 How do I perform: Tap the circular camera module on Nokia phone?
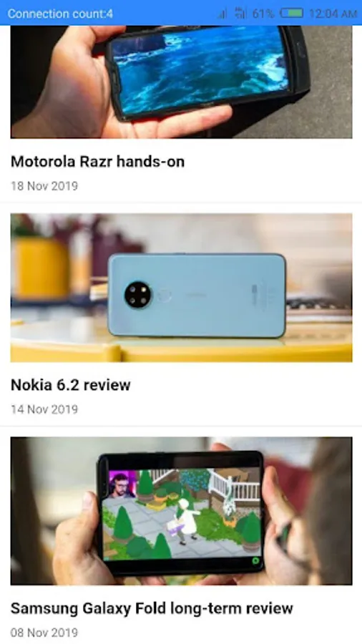[x=137, y=295]
